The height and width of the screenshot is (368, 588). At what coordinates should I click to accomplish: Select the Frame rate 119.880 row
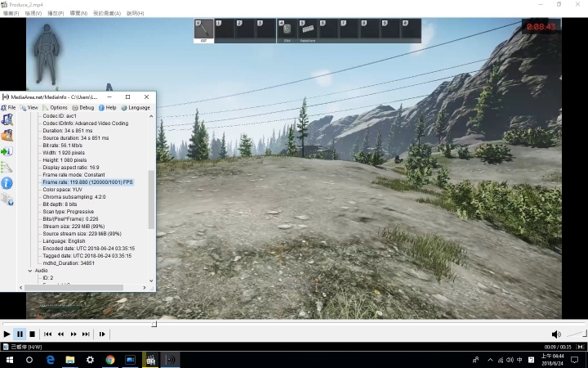click(87, 182)
